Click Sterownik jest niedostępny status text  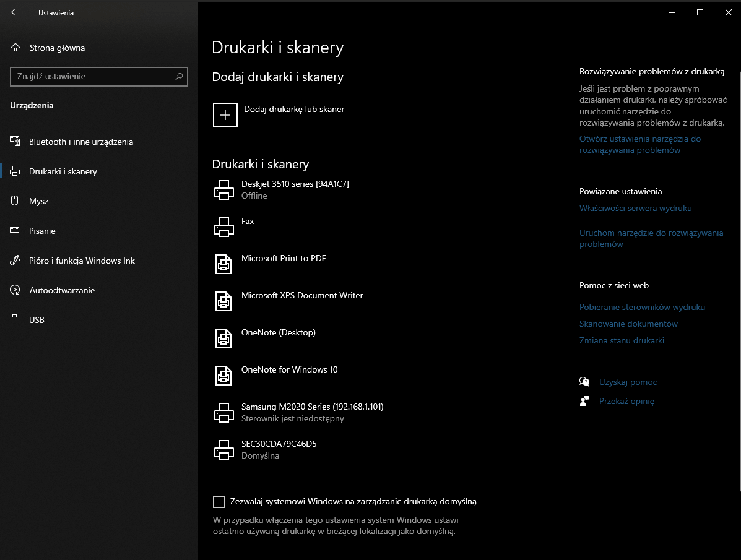point(293,419)
